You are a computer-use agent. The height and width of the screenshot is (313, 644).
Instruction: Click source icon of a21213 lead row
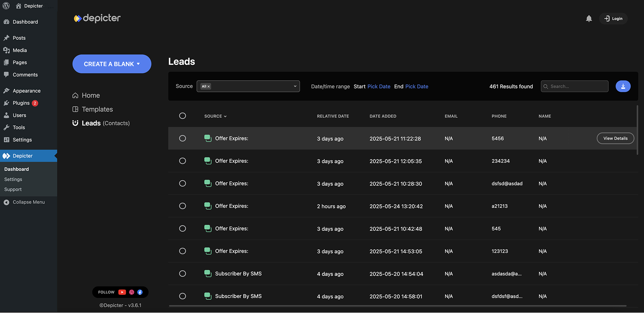208,206
